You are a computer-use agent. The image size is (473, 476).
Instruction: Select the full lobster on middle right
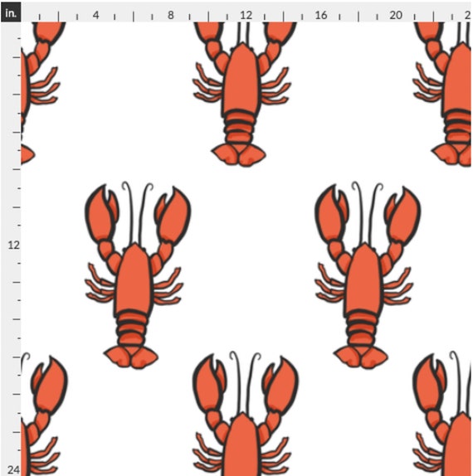pyautogui.click(x=368, y=275)
